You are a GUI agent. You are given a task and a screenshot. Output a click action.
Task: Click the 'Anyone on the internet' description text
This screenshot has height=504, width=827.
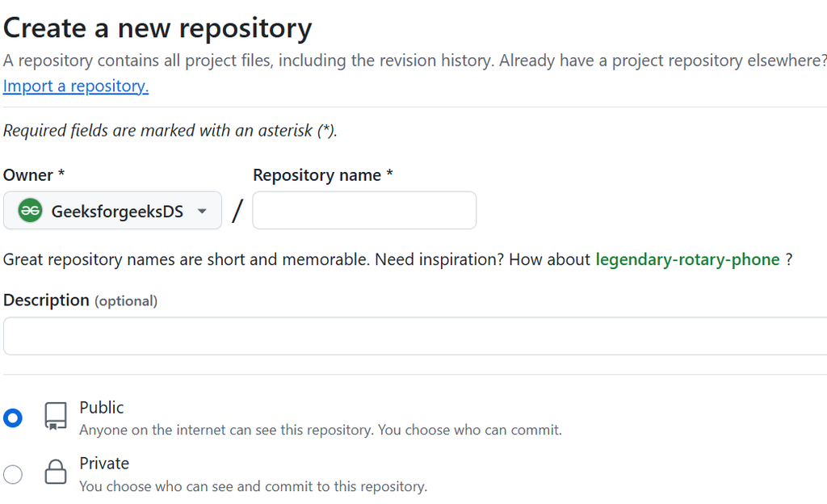[320, 430]
